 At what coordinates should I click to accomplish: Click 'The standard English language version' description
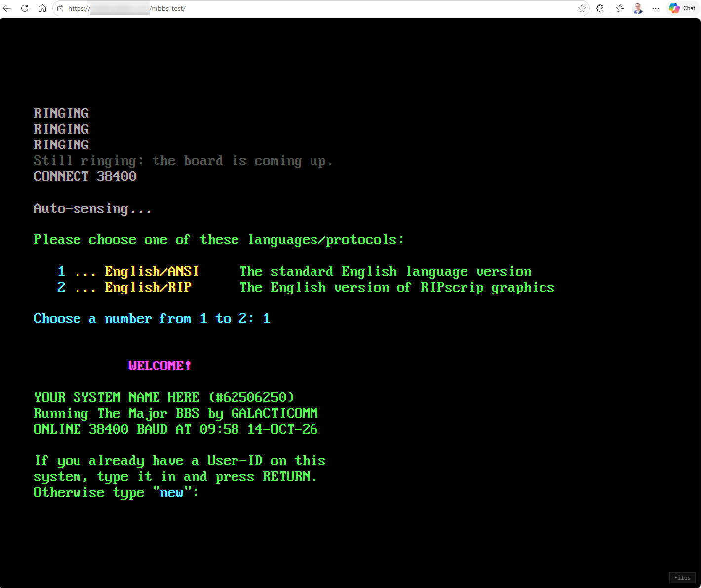click(x=386, y=272)
